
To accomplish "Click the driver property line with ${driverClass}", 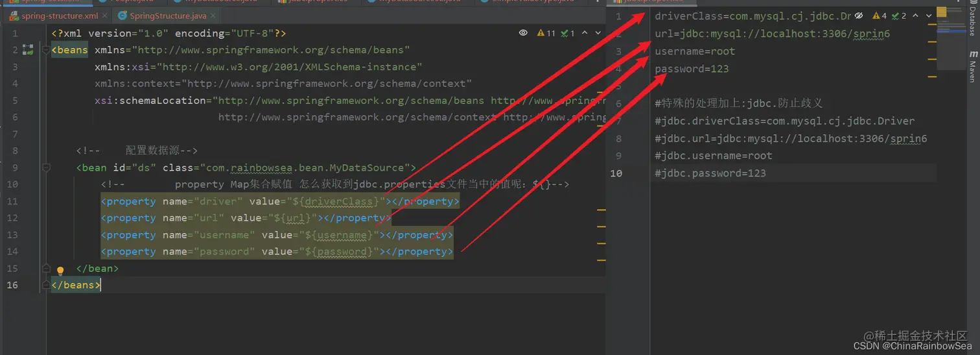I will (279, 201).
